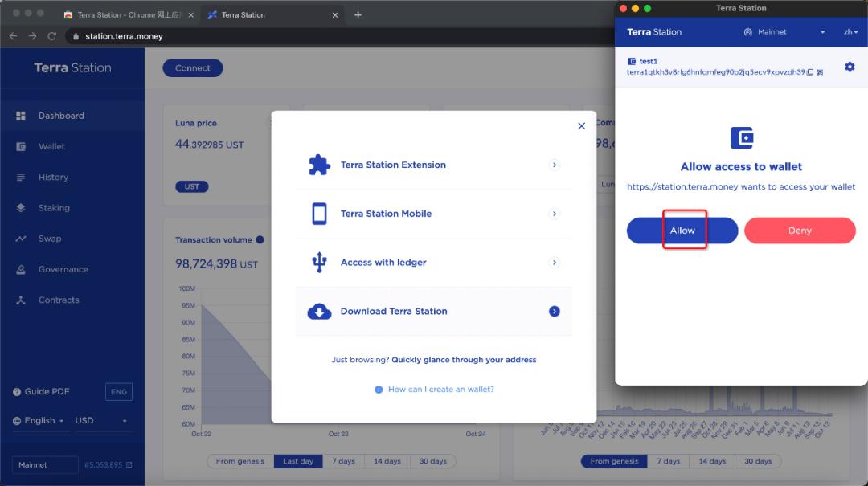Copy the test1 wallet address
Screen dimensions: 868x486
810,72
